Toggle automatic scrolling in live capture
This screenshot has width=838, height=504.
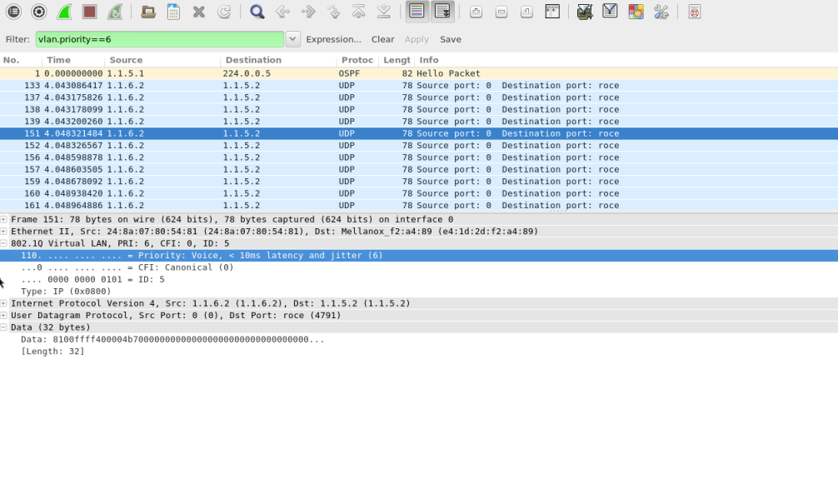[x=442, y=12]
